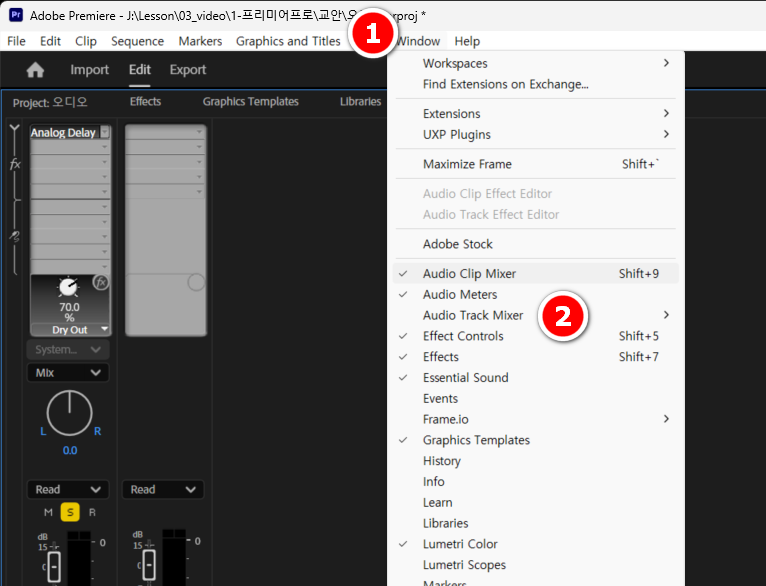The image size is (766, 586).
Task: Open first track Read automation dropdown
Action: click(x=68, y=489)
